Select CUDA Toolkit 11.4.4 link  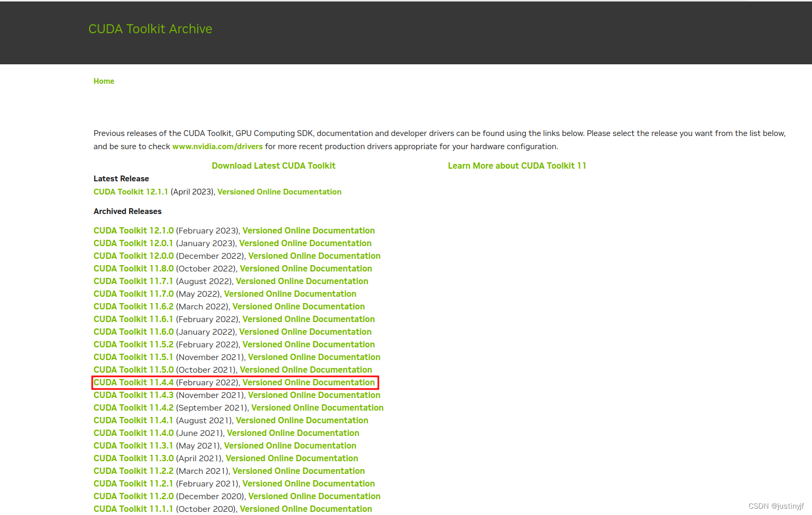[x=133, y=382]
